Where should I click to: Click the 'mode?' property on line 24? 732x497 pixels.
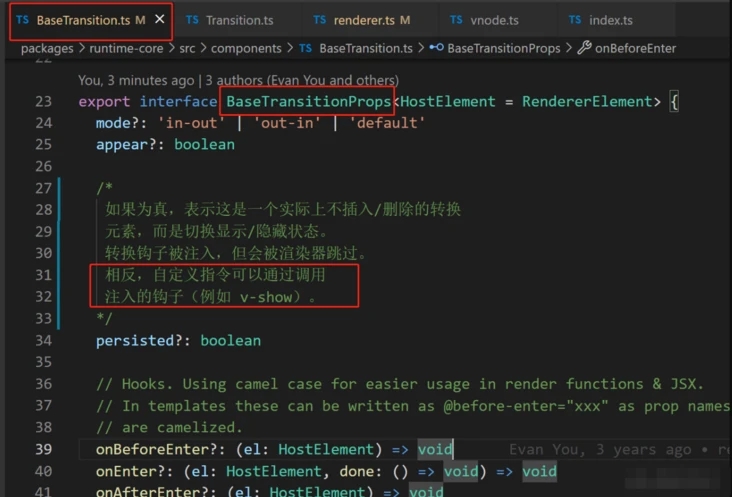coord(121,123)
